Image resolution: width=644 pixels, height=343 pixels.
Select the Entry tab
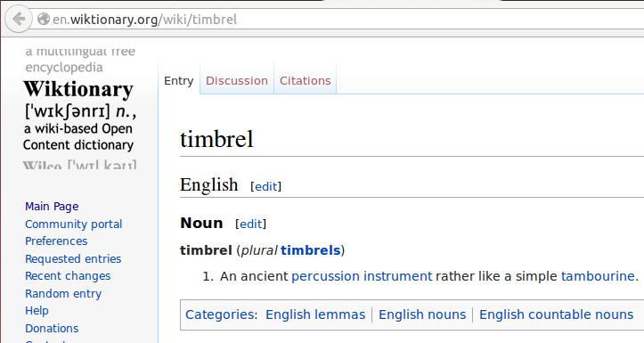click(x=179, y=80)
